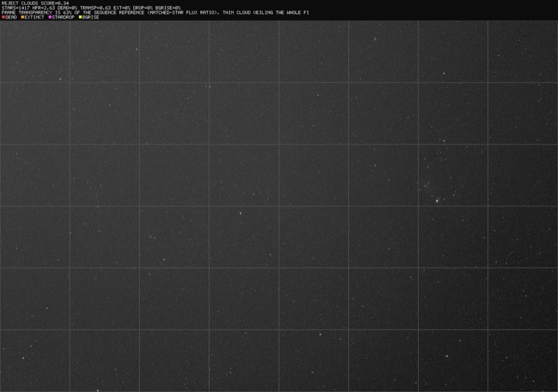Click the 'EXT=0%' statistic
The image size is (558, 392).
pyautogui.click(x=122, y=8)
